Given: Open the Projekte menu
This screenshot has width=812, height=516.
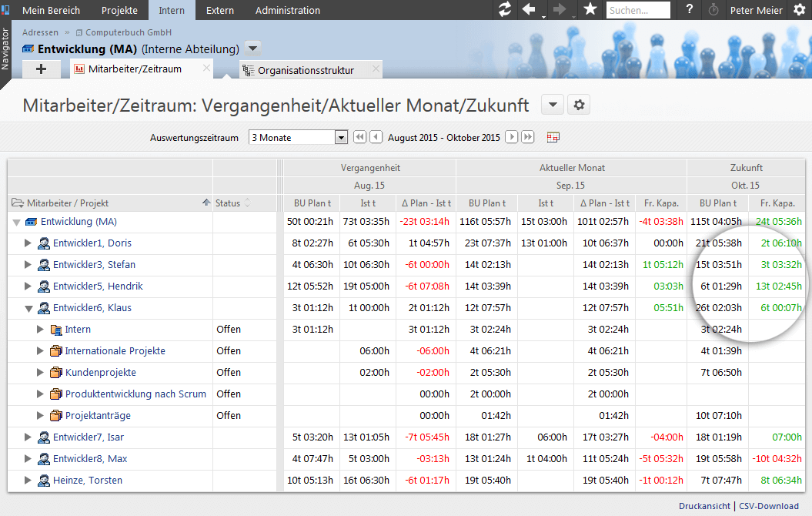Looking at the screenshot, I should [119, 10].
